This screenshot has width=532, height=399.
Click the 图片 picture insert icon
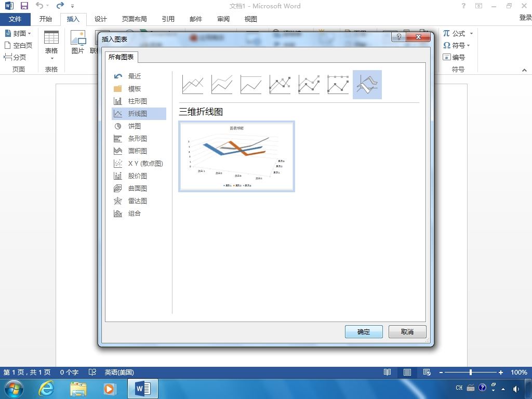click(78, 42)
